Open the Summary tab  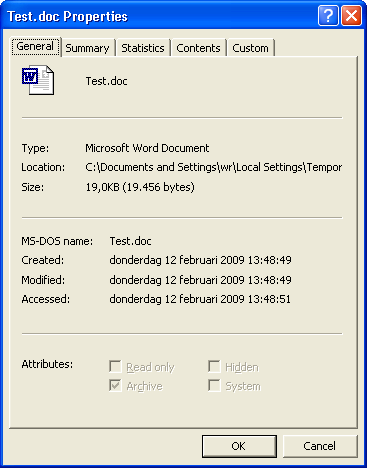pos(87,48)
